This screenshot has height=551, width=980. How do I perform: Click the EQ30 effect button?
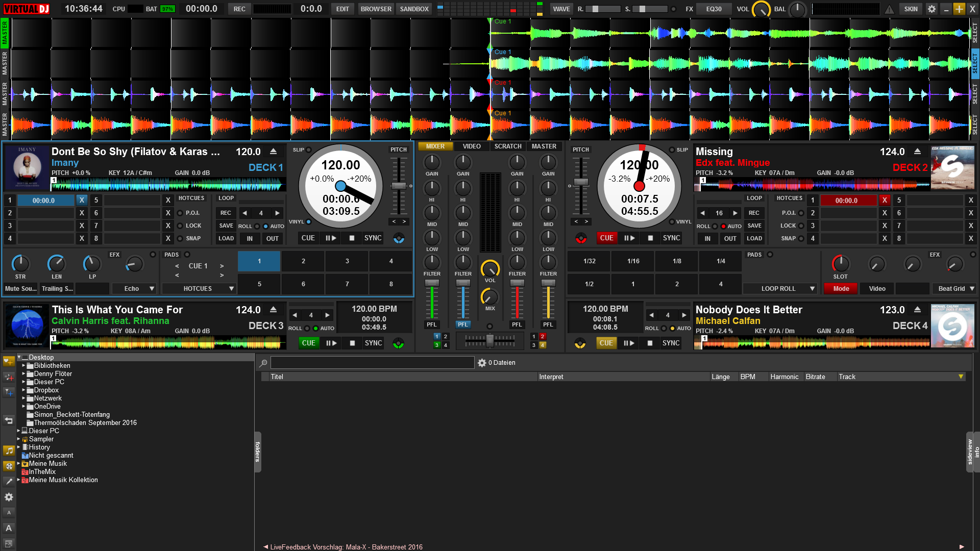[714, 9]
